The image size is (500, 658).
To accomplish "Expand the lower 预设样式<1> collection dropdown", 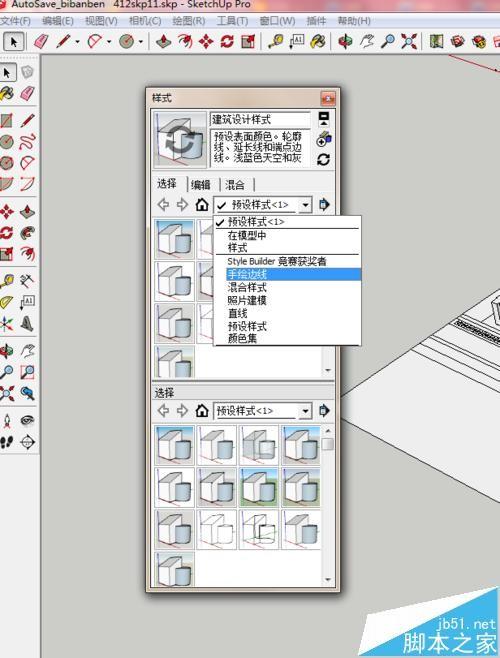I will pos(306,411).
